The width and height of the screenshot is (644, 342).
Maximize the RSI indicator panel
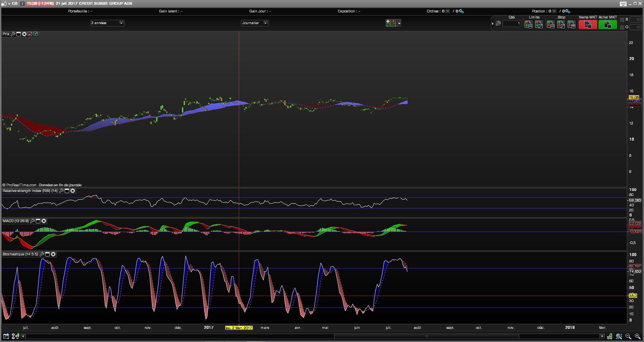coord(67,191)
